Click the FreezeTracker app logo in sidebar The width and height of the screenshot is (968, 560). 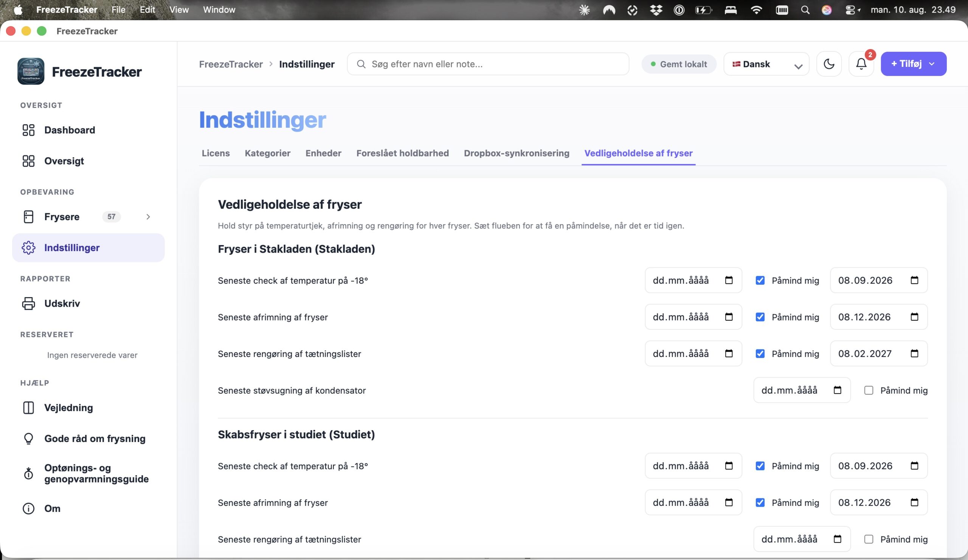pos(31,71)
